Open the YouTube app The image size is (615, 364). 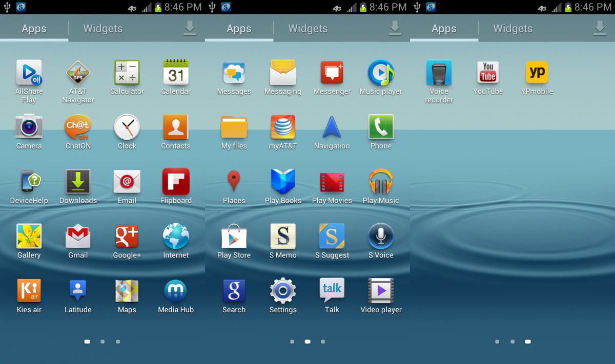pyautogui.click(x=488, y=73)
